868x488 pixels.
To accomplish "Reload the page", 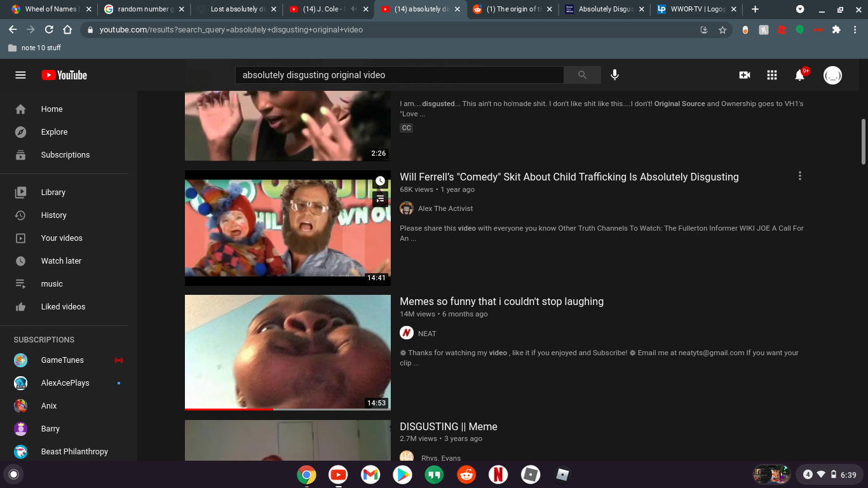I will coord(49,30).
